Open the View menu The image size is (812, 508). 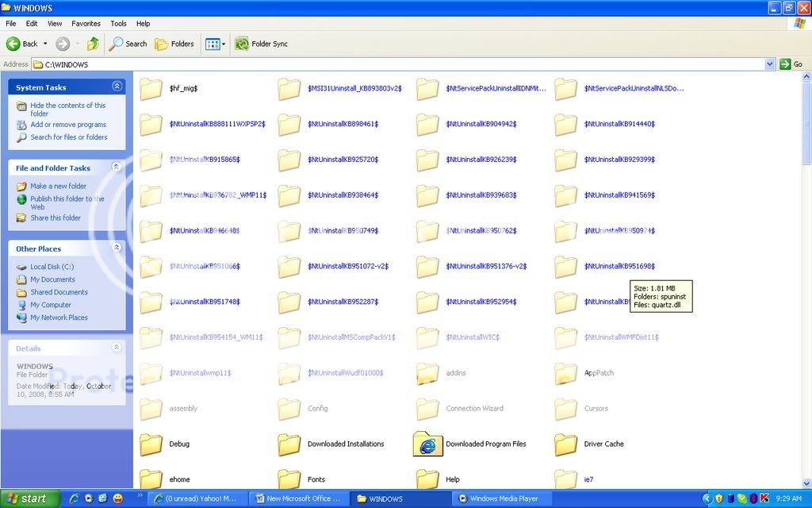(55, 23)
